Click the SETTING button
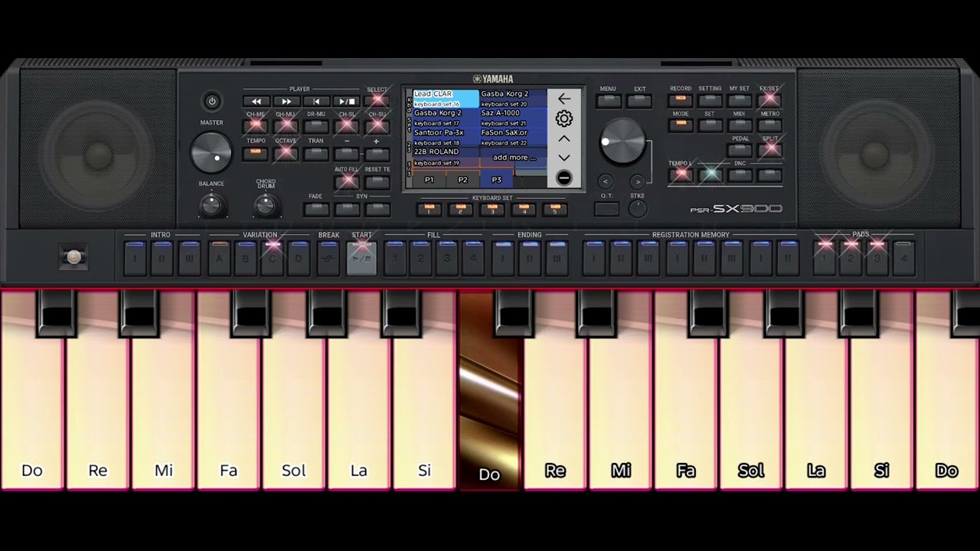Image resolution: width=980 pixels, height=551 pixels. (710, 99)
